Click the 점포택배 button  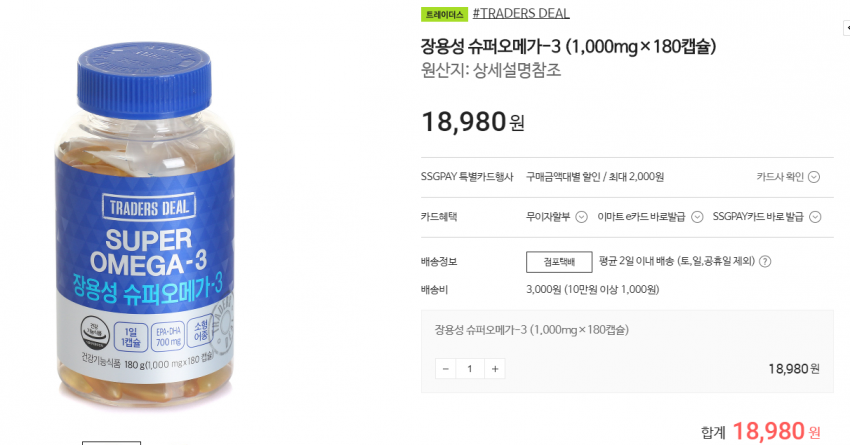[559, 262]
